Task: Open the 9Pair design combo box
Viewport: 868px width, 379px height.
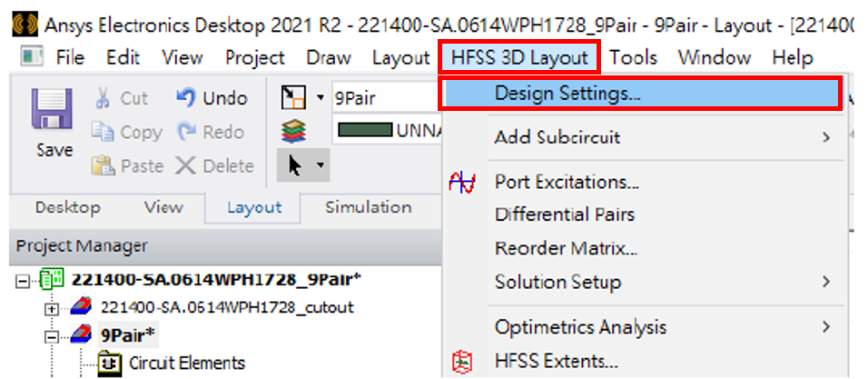Action: point(387,99)
